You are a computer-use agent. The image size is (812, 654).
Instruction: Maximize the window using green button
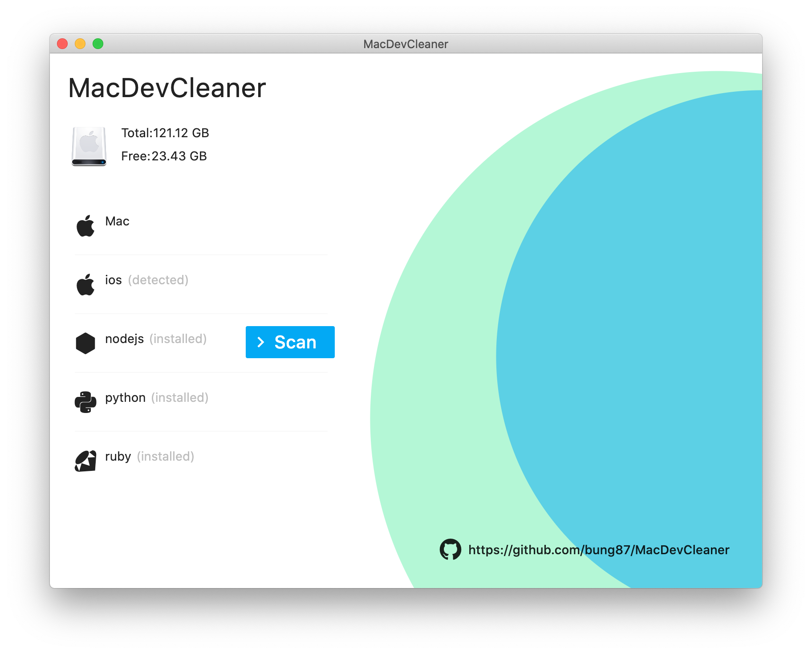[98, 44]
